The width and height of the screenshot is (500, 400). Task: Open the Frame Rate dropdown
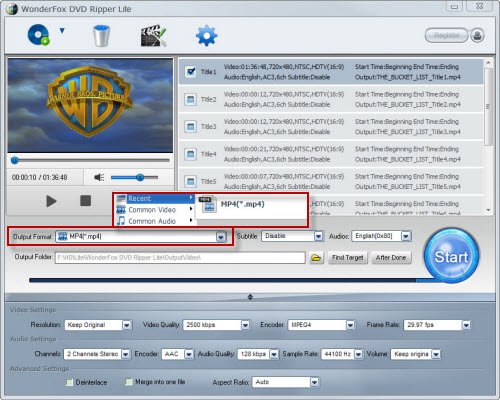pyautogui.click(x=466, y=325)
